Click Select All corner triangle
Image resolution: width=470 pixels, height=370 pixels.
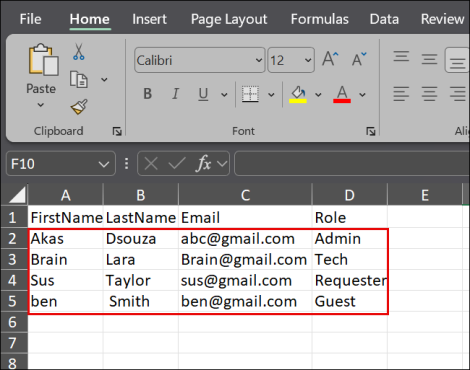(17, 195)
